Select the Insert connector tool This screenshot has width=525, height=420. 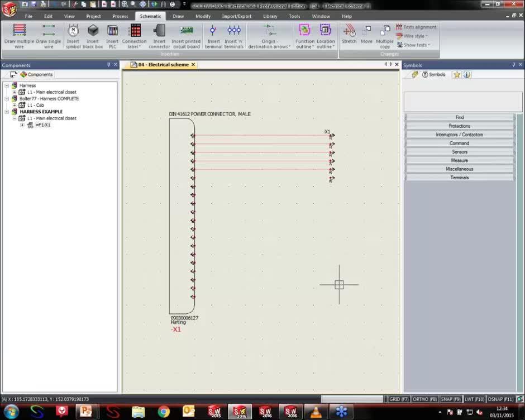pos(159,35)
